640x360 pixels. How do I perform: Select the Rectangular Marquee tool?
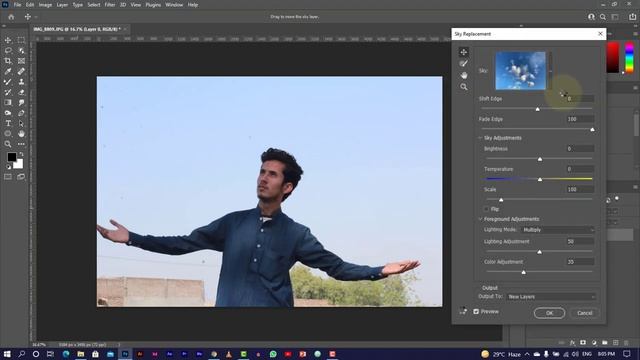tap(21, 40)
